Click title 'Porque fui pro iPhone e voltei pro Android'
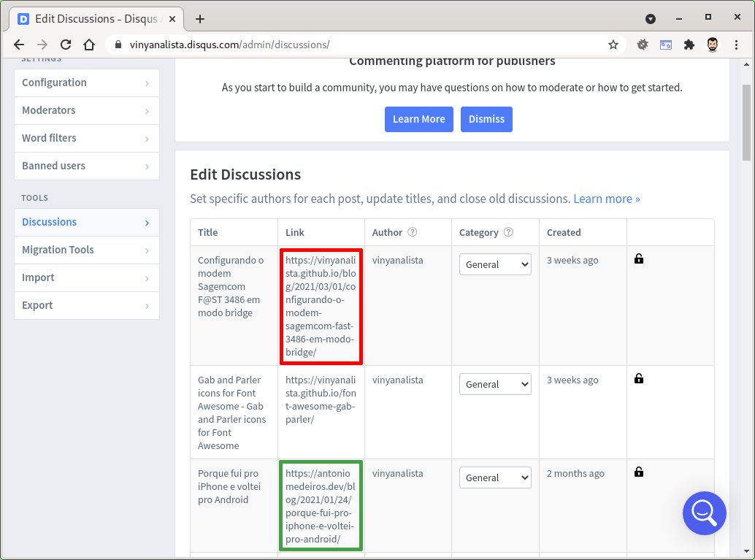Image resolution: width=755 pixels, height=560 pixels. pos(229,486)
